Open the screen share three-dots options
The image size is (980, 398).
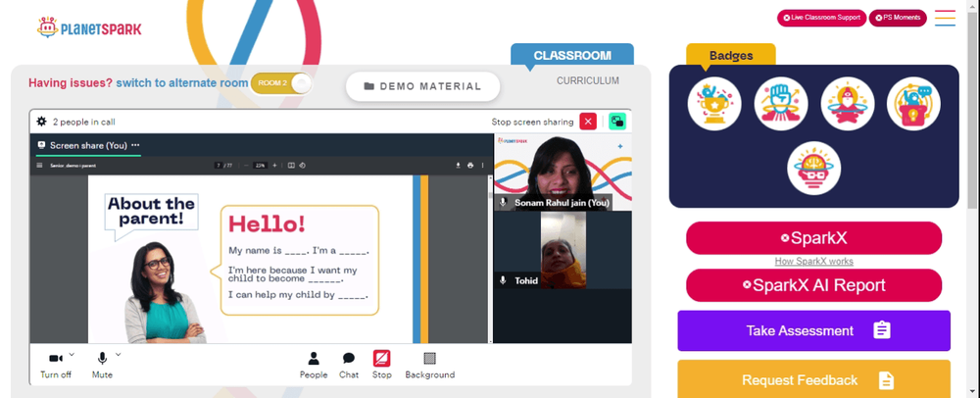pos(135,145)
